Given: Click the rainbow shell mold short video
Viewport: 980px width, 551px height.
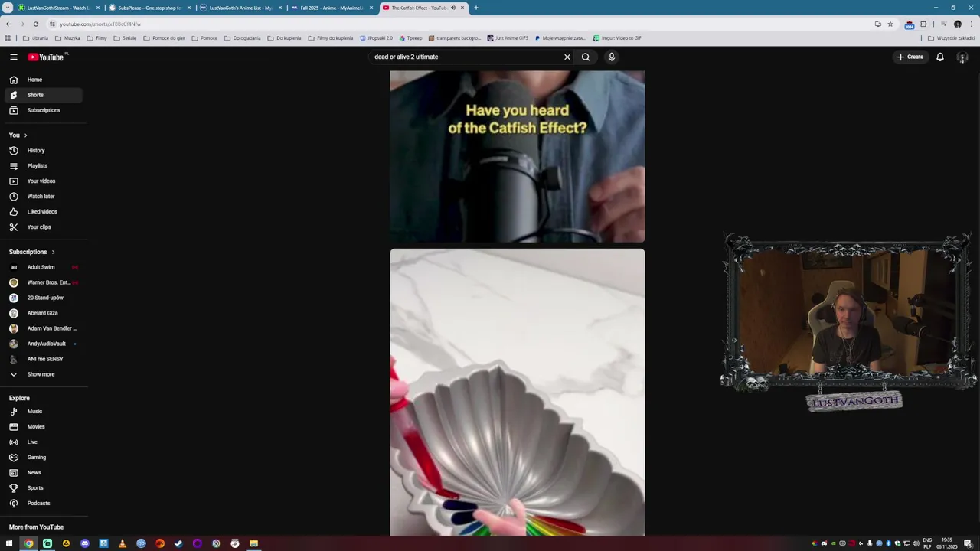Looking at the screenshot, I should 518,392.
